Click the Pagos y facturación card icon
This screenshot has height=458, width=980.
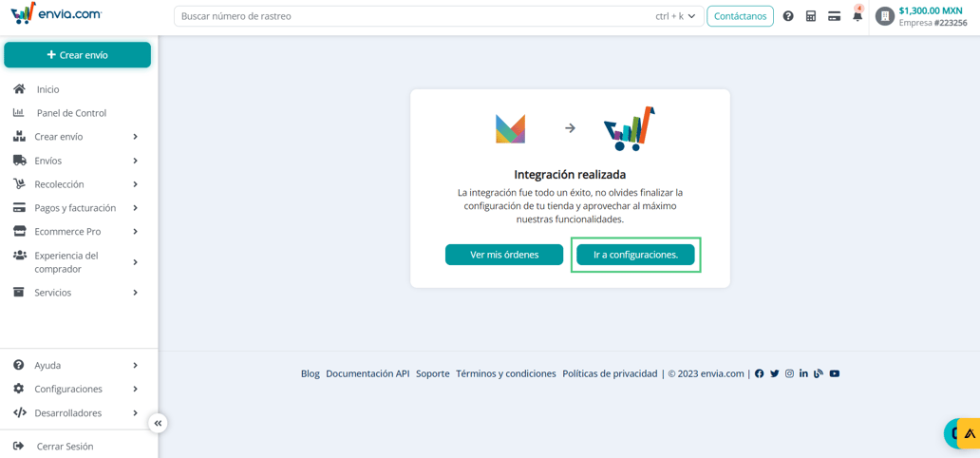click(x=19, y=208)
